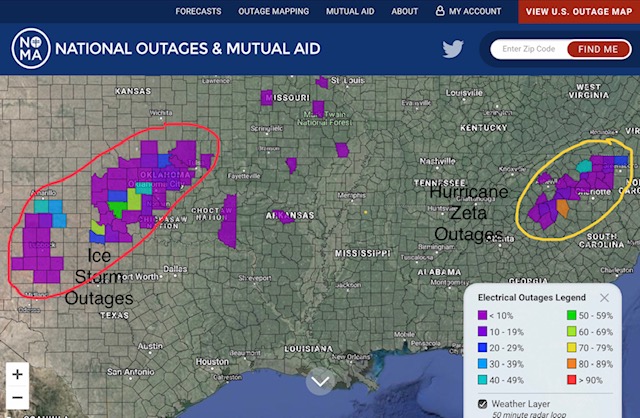Click the WEST VIRGINIA state label

tap(589, 91)
